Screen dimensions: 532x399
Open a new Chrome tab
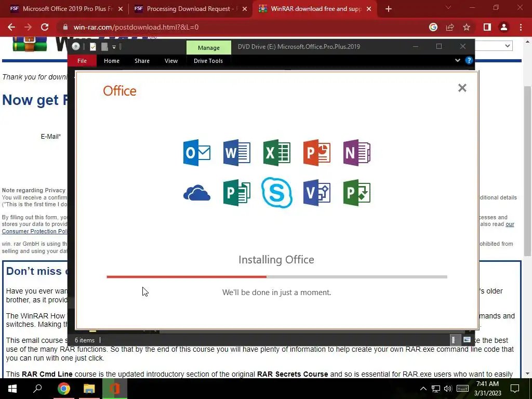click(x=389, y=9)
